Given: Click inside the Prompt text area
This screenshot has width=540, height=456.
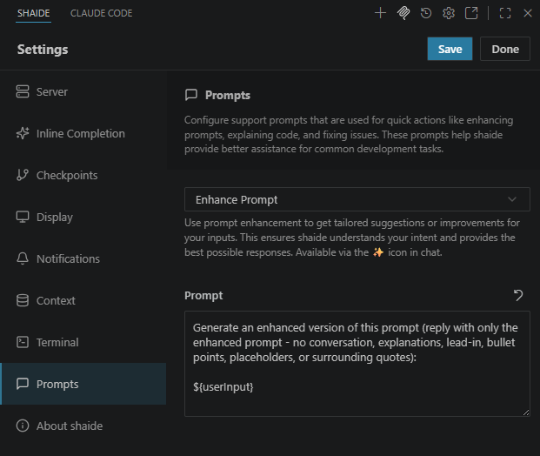Looking at the screenshot, I should click(x=357, y=364).
